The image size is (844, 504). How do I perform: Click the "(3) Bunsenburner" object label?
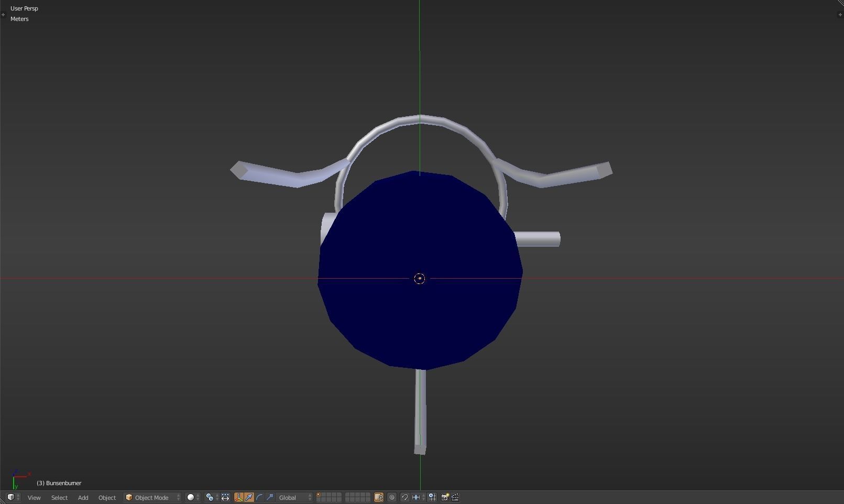click(59, 483)
